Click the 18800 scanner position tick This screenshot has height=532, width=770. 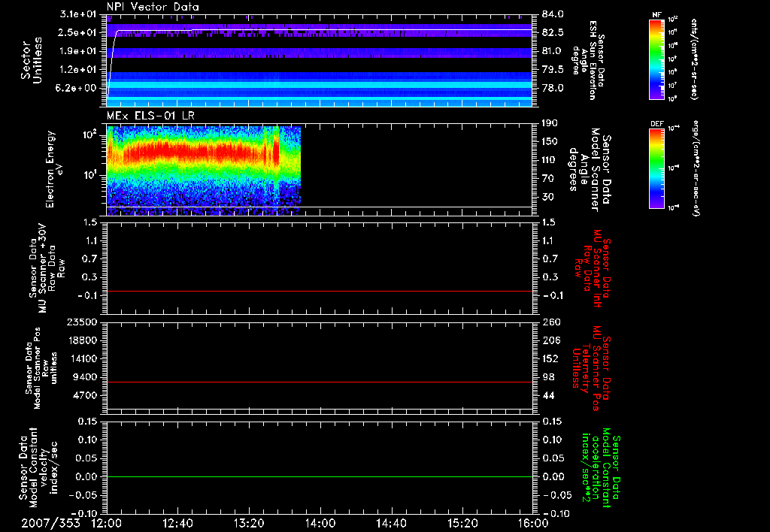[83, 340]
